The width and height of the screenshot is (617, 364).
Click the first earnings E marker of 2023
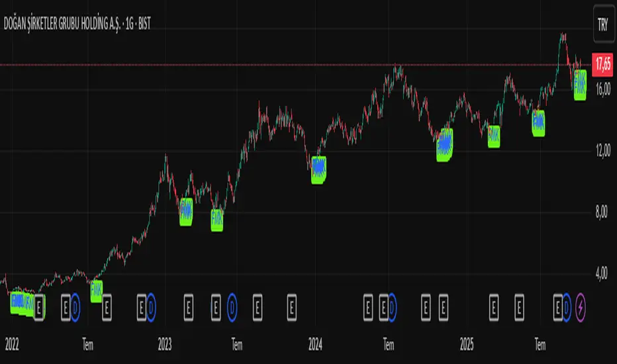click(x=189, y=308)
